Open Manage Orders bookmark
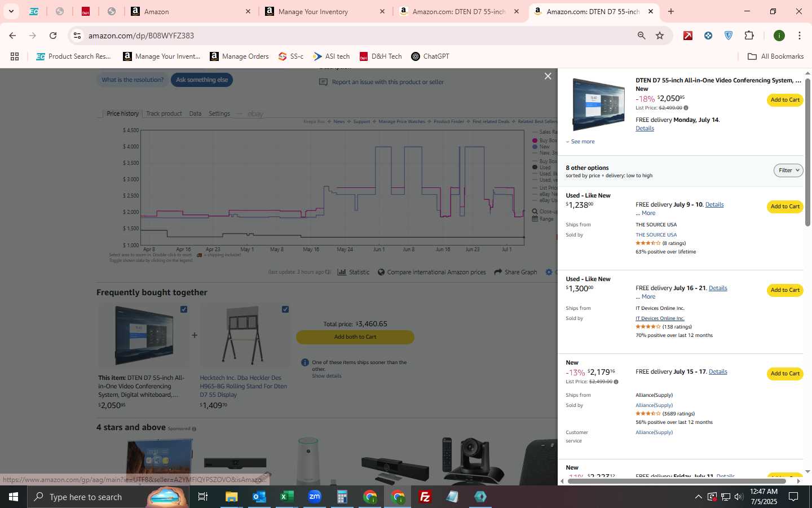This screenshot has width=812, height=508. (x=239, y=56)
